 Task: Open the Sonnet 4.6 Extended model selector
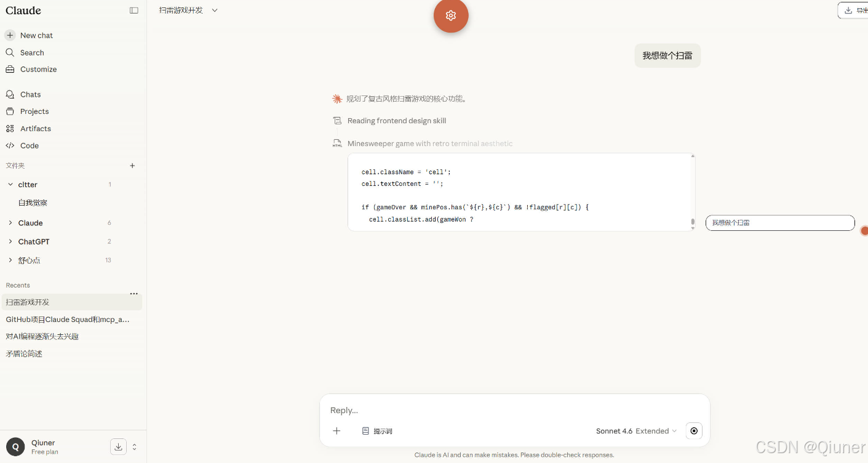coord(636,431)
